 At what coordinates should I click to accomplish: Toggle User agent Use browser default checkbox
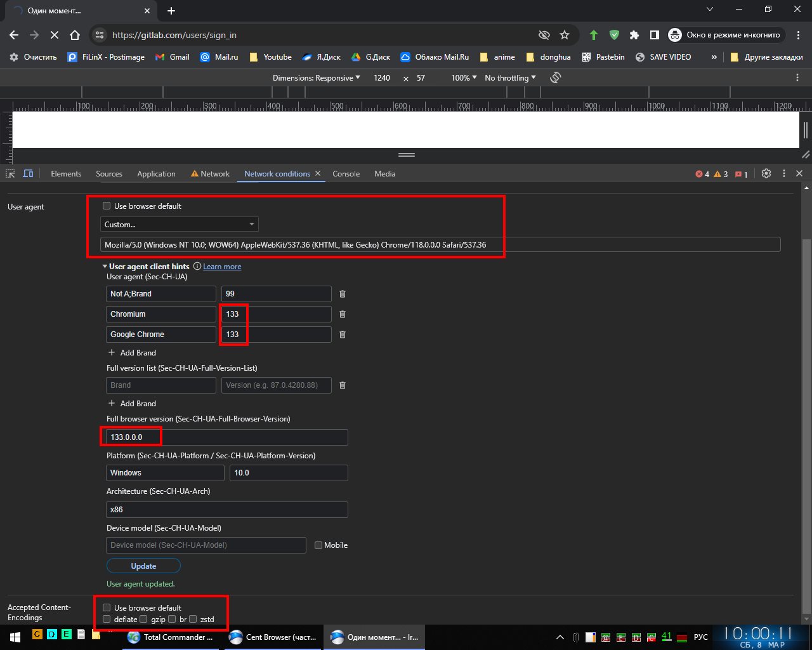point(107,206)
